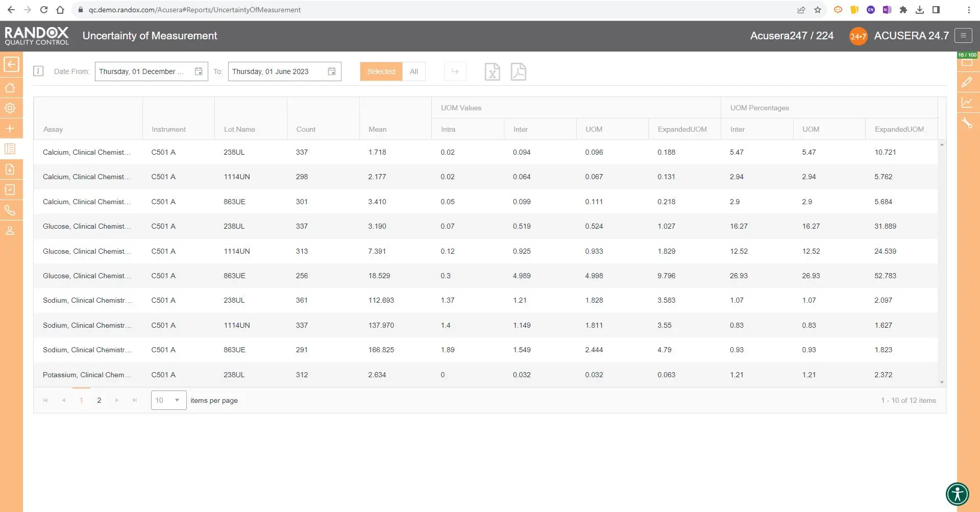Open settings gear in left sidebar

[10, 108]
